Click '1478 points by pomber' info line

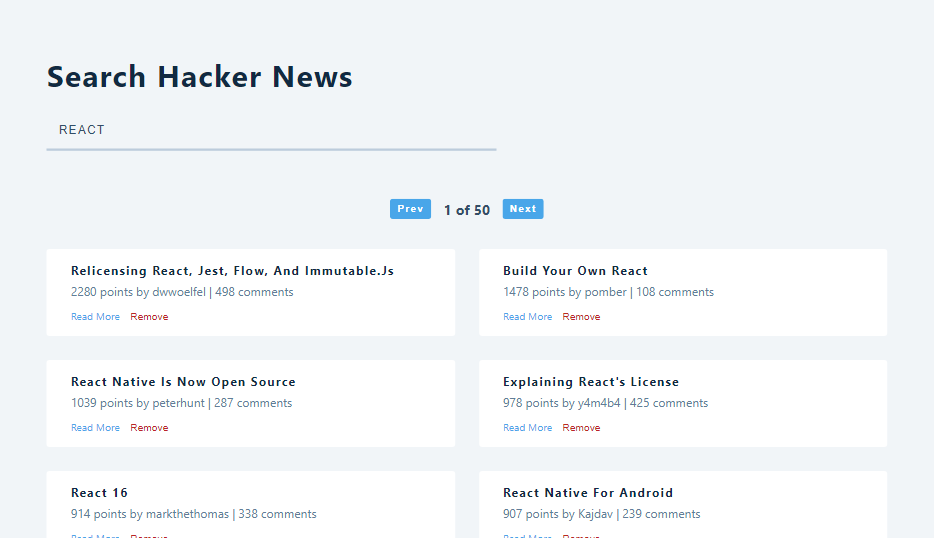click(x=608, y=292)
